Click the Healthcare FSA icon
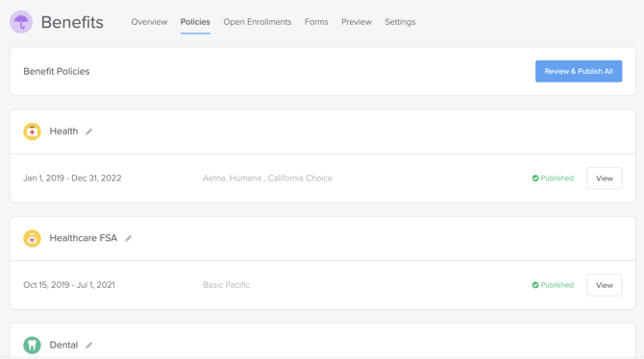The width and height of the screenshot is (644, 359). pyautogui.click(x=32, y=238)
